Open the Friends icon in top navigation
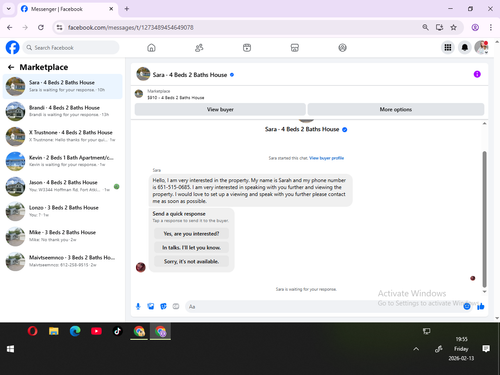 pos(199,48)
